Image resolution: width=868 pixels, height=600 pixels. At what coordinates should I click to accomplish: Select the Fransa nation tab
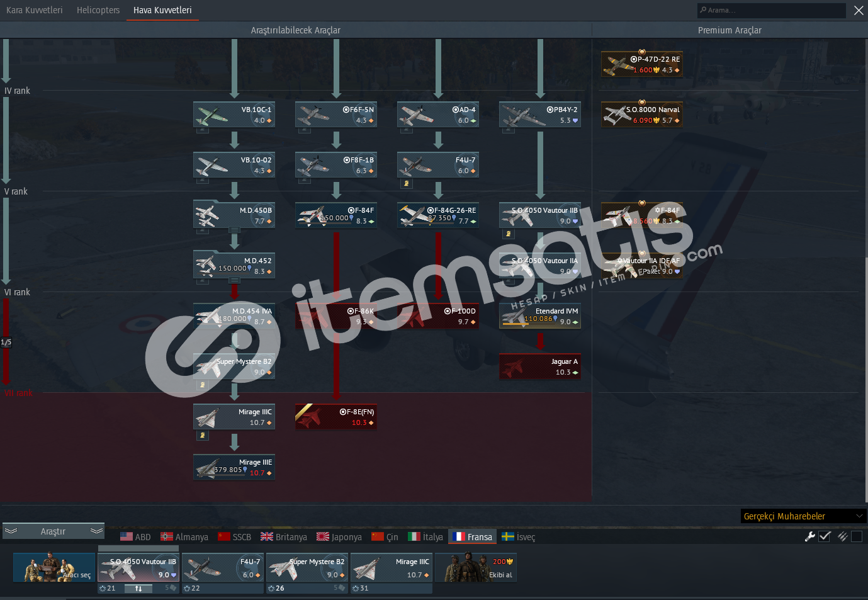[473, 537]
